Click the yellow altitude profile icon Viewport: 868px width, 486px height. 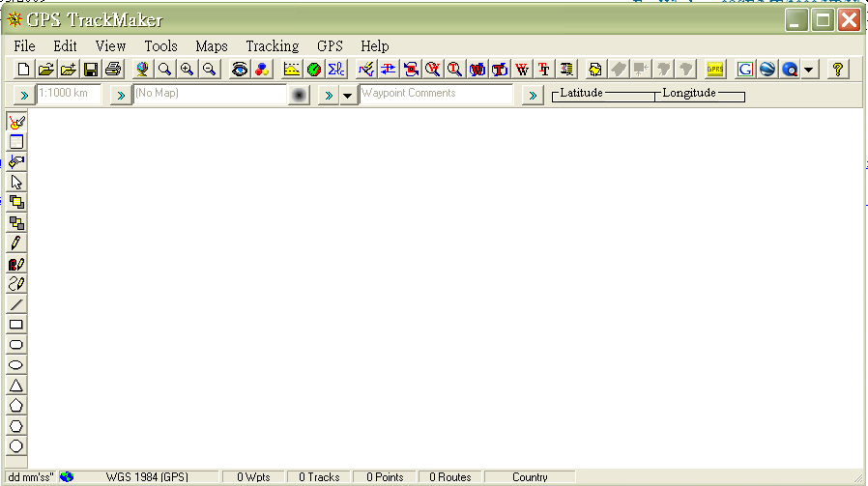point(292,70)
